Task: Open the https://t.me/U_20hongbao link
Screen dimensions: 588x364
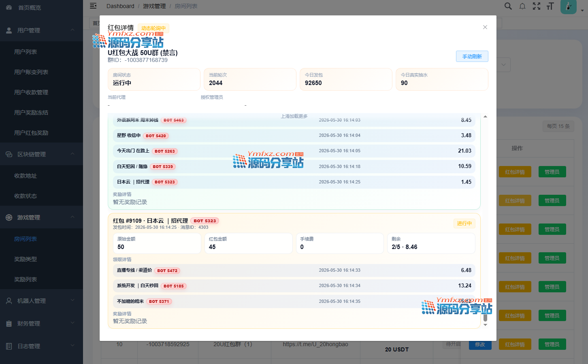Action: pos(315,344)
